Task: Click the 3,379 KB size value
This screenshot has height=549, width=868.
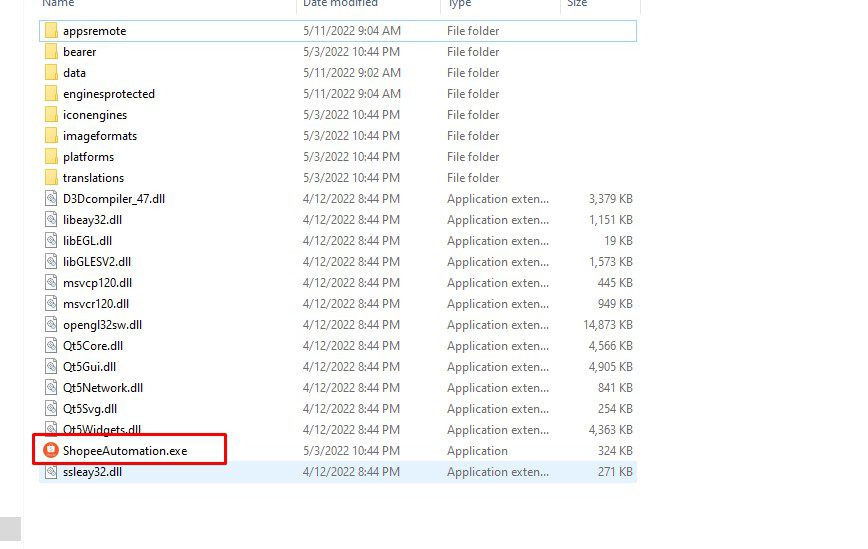Action: click(x=611, y=199)
